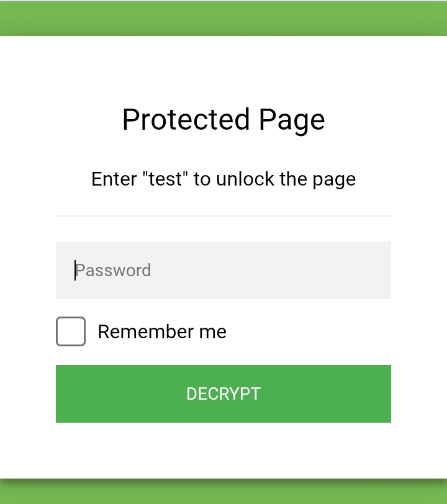
Task: Click the Password input field
Action: pyautogui.click(x=223, y=270)
